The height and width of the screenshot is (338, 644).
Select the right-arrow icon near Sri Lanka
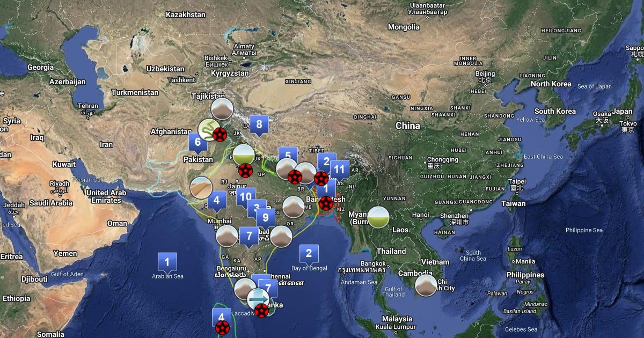coord(258,298)
